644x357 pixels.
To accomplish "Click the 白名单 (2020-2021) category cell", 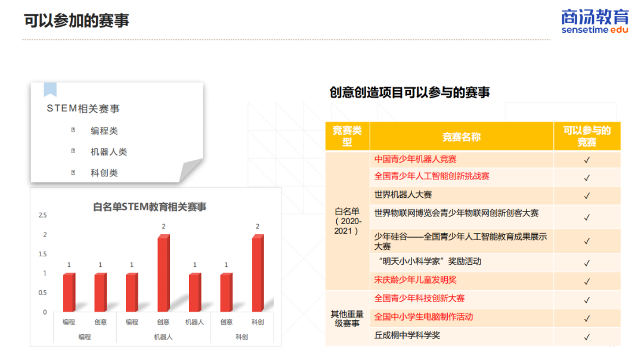I will (x=348, y=221).
